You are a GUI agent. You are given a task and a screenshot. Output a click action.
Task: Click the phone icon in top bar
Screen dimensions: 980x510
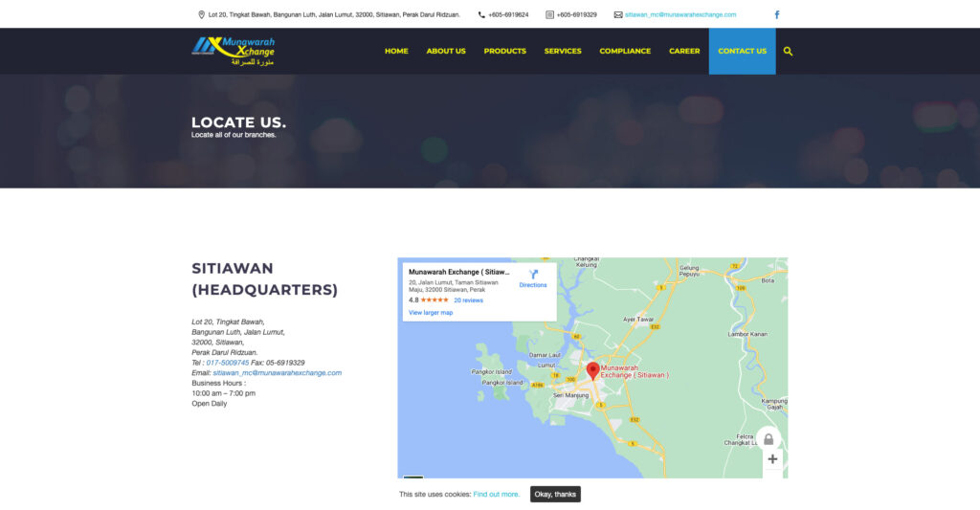coord(481,14)
